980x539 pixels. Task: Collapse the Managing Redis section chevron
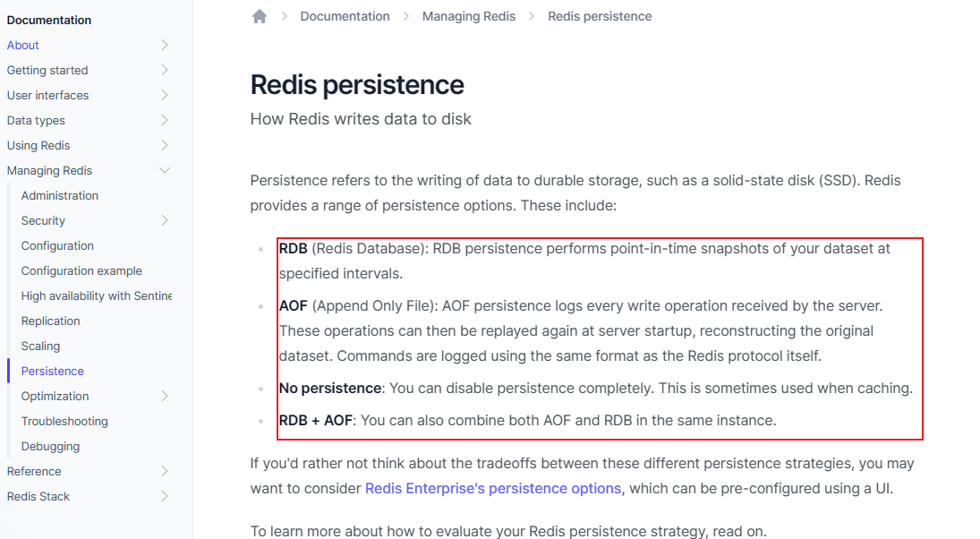coord(165,170)
